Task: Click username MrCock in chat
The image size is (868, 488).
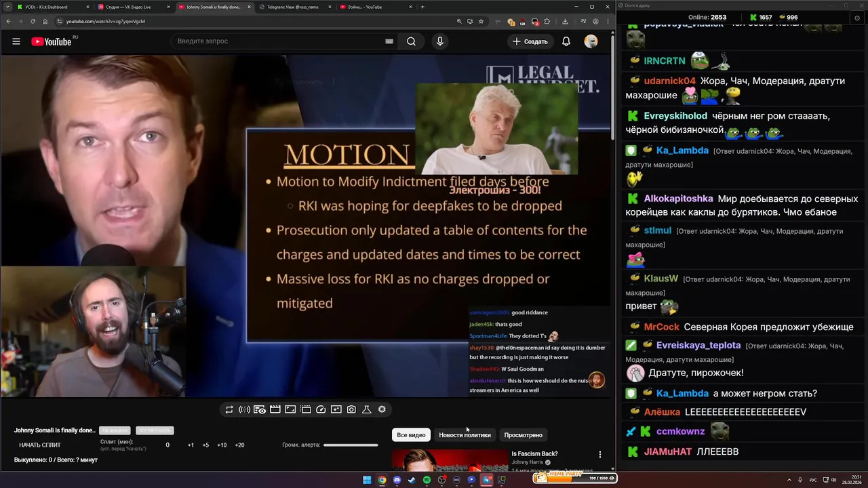Action: (x=661, y=327)
